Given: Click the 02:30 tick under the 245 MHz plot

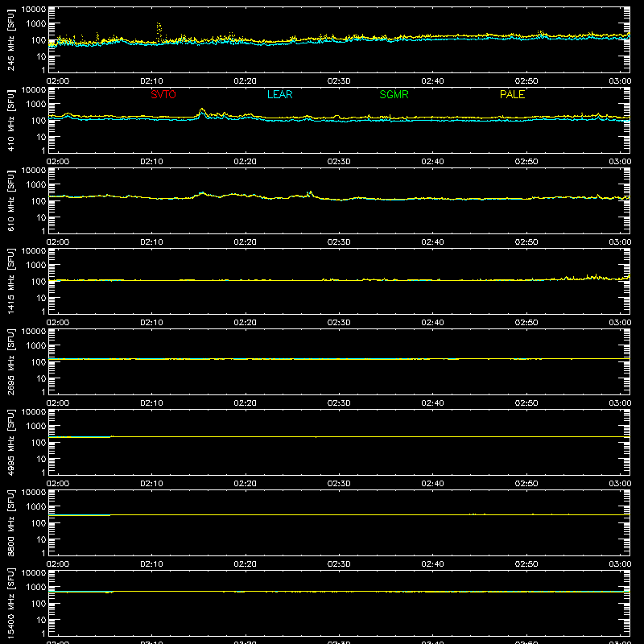Looking at the screenshot, I should coord(339,81).
